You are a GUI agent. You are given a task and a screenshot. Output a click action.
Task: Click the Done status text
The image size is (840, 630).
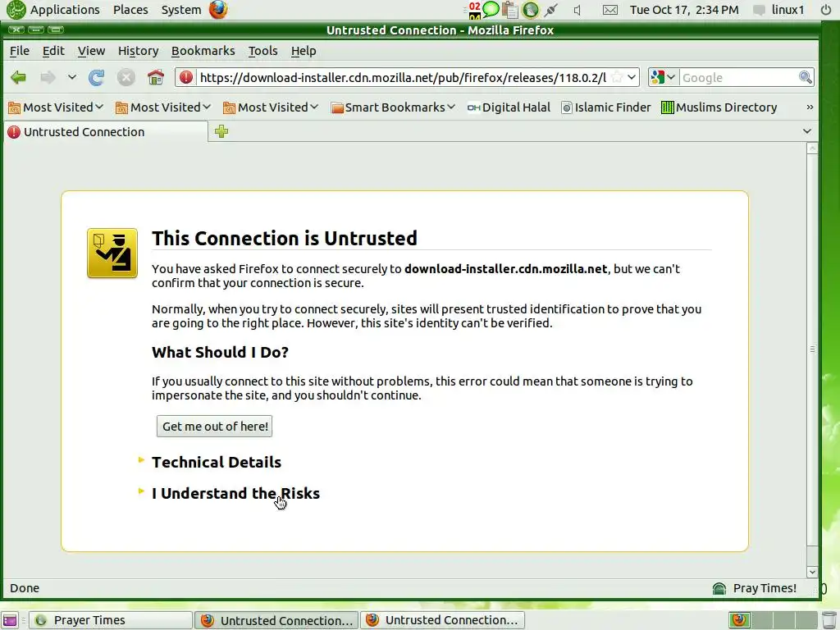tap(25, 588)
